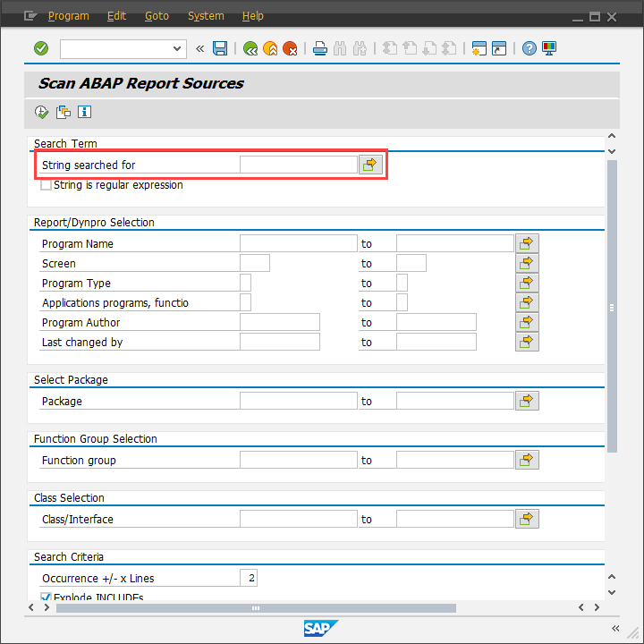The width and height of the screenshot is (644, 644).
Task: Open the Edit menu
Action: (116, 16)
